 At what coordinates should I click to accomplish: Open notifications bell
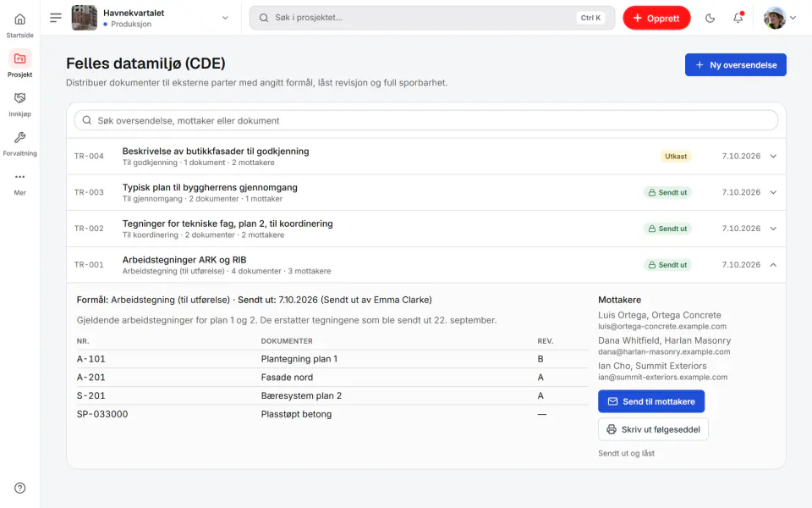(x=738, y=18)
